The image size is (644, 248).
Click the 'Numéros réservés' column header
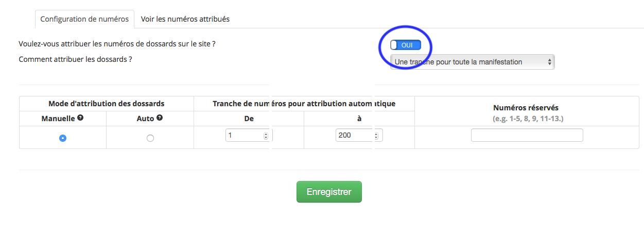(x=526, y=108)
